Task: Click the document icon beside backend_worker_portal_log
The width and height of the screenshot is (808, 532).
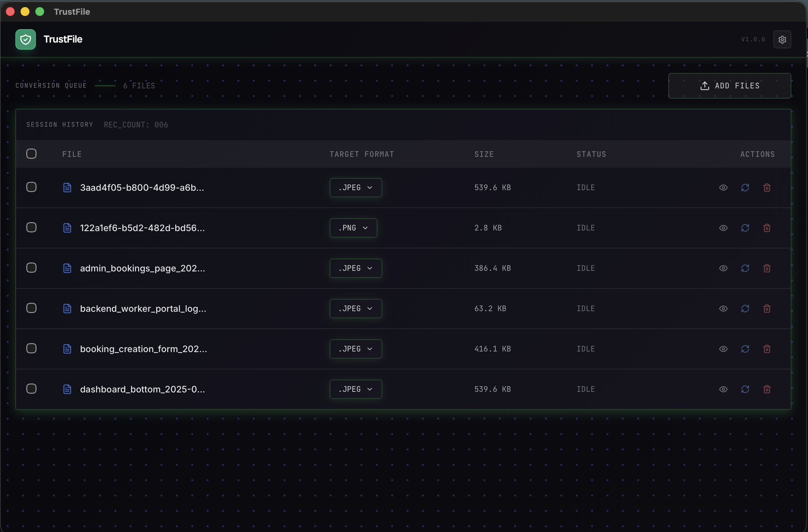Action: point(67,308)
